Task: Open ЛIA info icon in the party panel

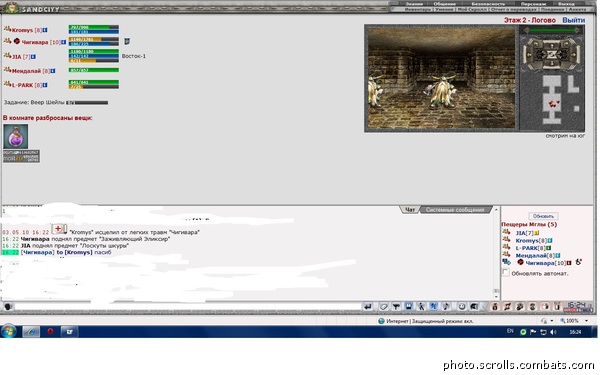Action: click(33, 57)
